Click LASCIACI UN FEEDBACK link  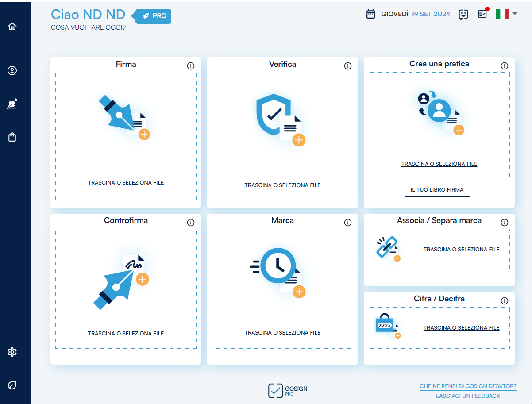click(468, 396)
